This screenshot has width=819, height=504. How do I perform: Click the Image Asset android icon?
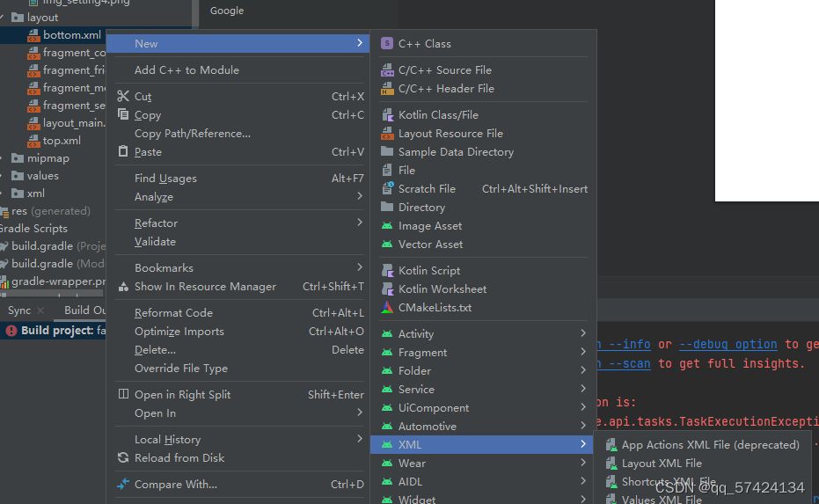387,226
